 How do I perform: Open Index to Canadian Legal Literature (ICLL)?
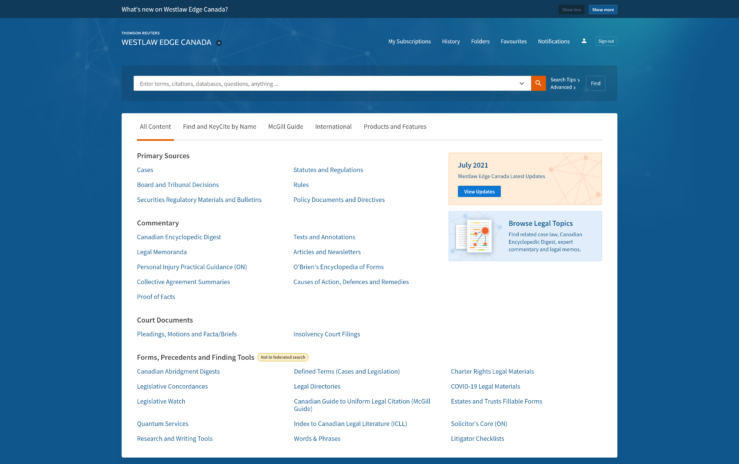click(x=350, y=423)
